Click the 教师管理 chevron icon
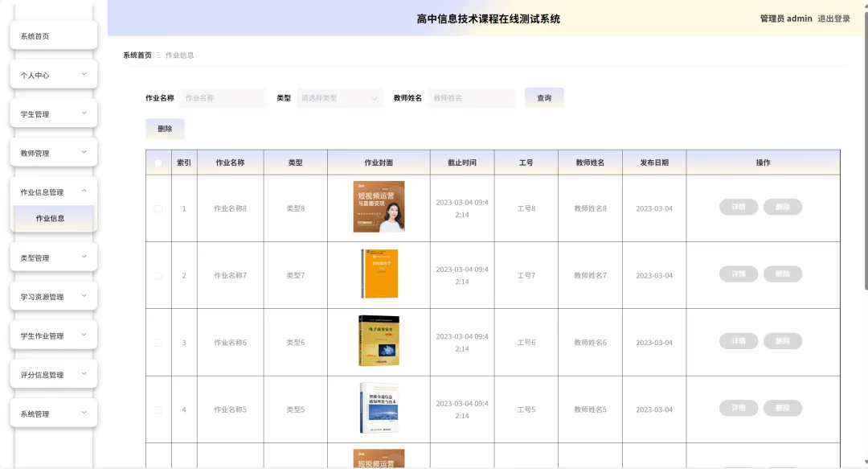868x469 pixels. click(x=84, y=152)
